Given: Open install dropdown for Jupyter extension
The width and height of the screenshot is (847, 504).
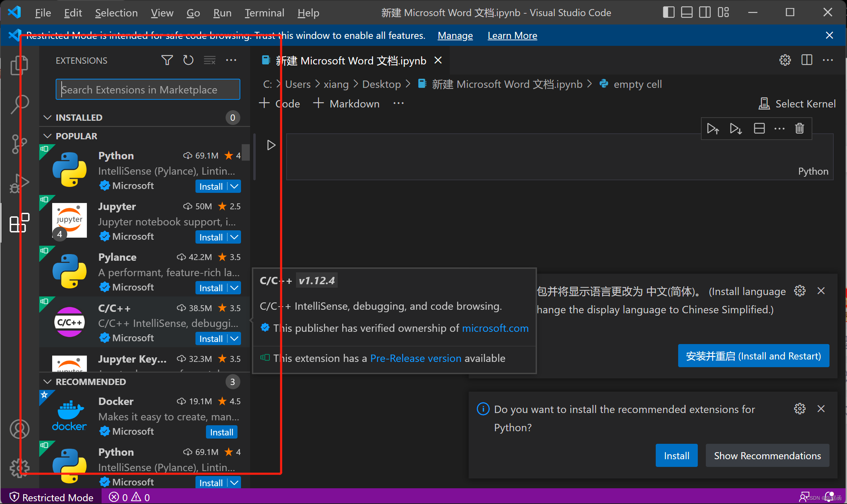Looking at the screenshot, I should 234,237.
